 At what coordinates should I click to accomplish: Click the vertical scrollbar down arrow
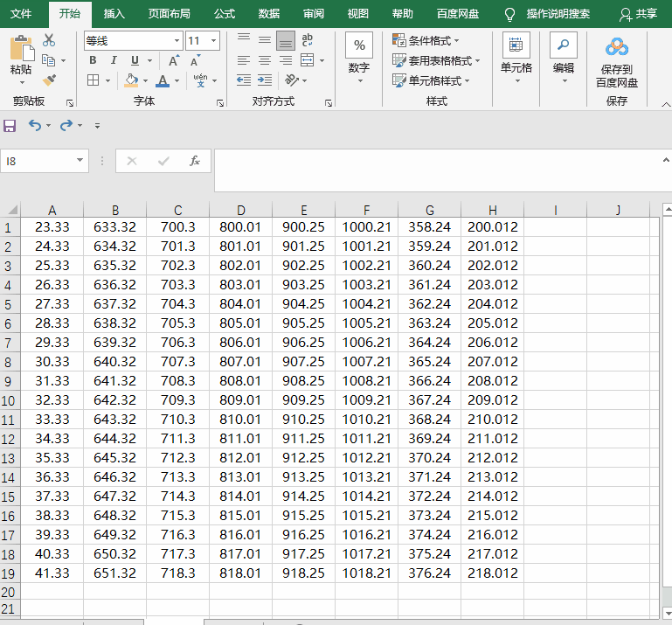tap(668, 613)
